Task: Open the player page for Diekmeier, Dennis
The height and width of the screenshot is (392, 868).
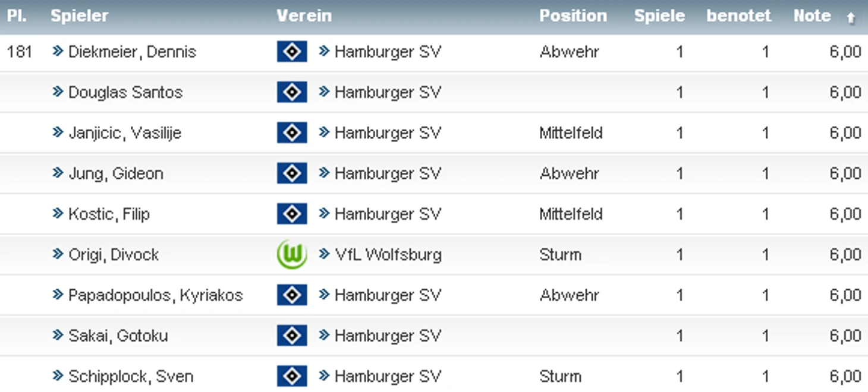Action: click(x=132, y=52)
